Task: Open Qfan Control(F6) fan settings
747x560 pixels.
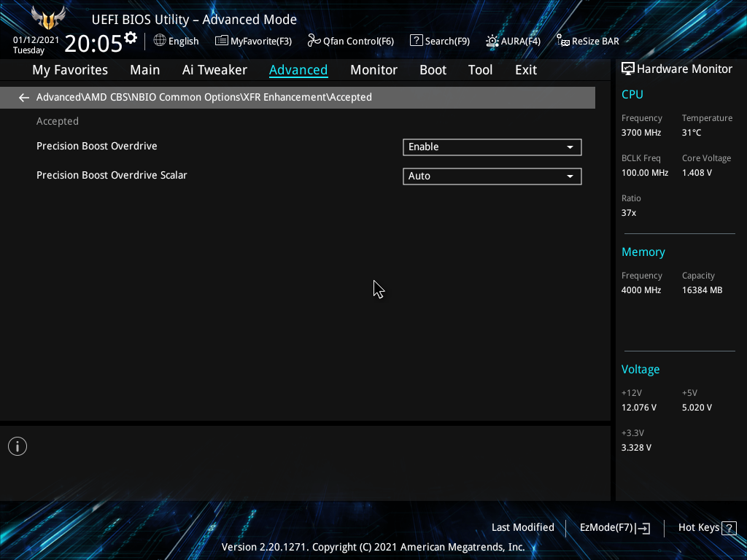Action: 350,41
